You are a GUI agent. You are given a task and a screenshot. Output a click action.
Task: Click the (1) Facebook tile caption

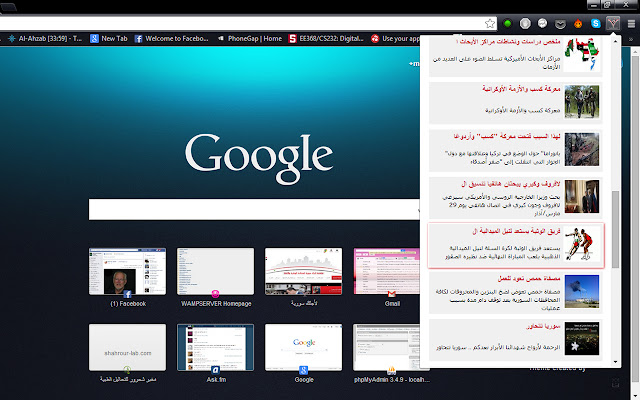coord(128,304)
